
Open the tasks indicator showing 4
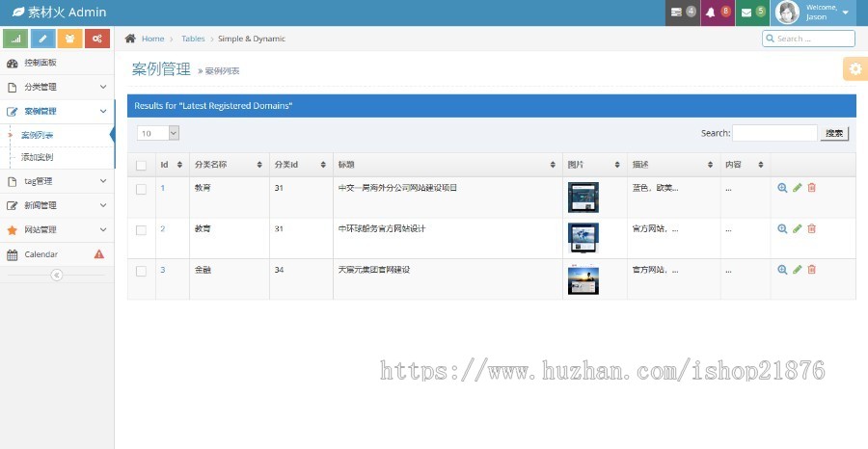pyautogui.click(x=683, y=13)
